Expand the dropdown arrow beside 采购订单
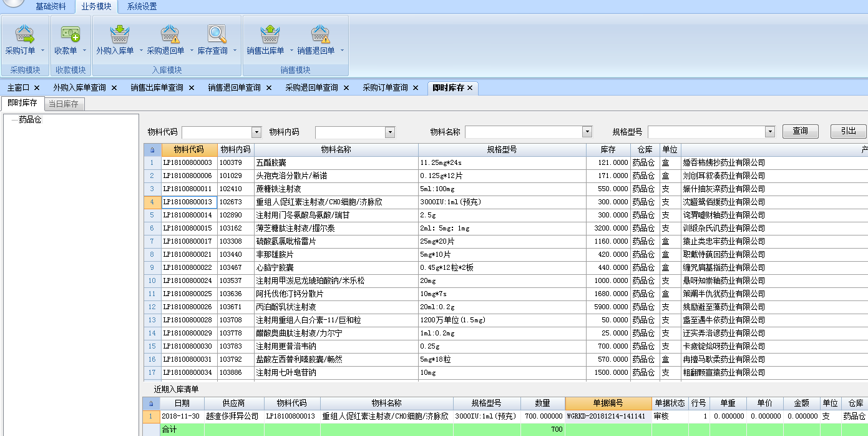 click(42, 51)
